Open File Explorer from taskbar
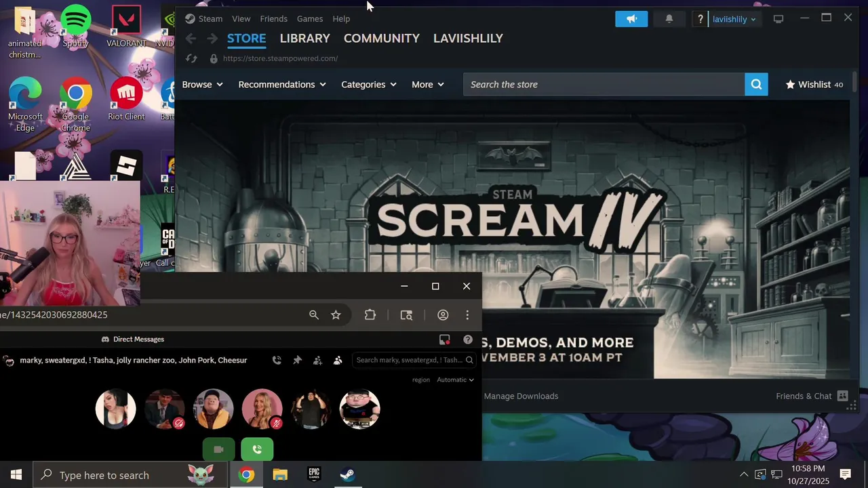Image resolution: width=868 pixels, height=488 pixels. pos(280,474)
